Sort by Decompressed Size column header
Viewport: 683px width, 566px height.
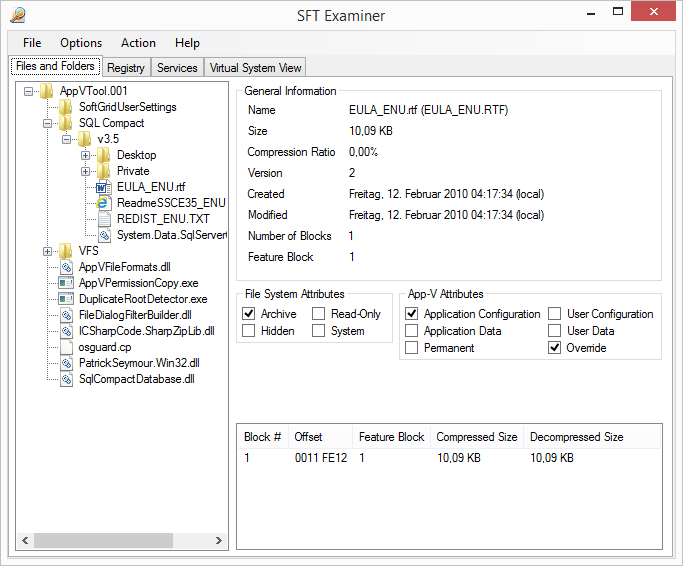(x=592, y=437)
